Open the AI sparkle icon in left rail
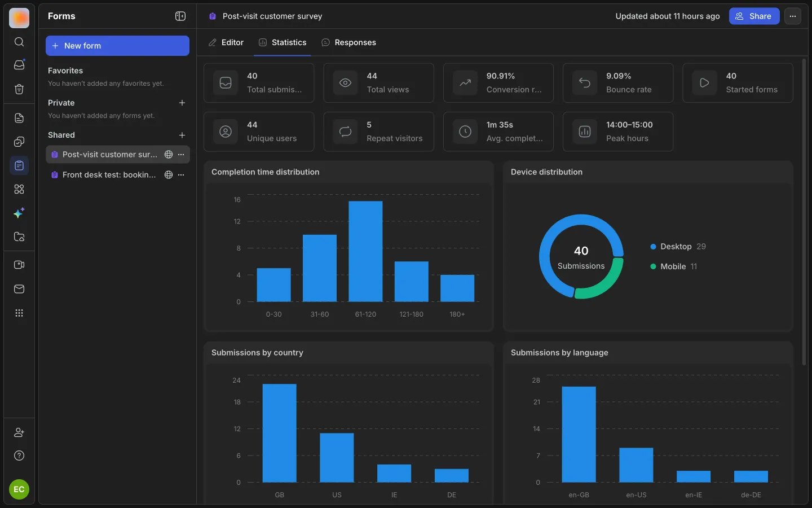The width and height of the screenshot is (812, 508). (19, 213)
